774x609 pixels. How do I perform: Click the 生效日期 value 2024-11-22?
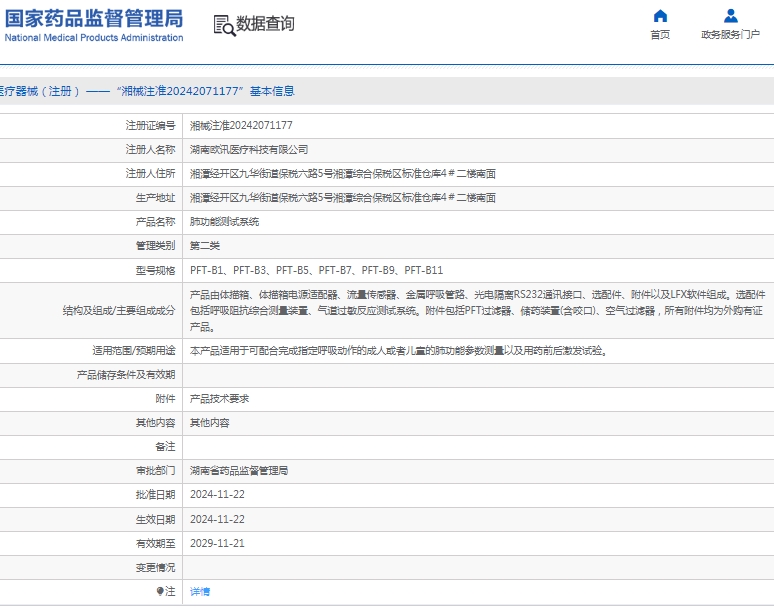click(x=217, y=519)
